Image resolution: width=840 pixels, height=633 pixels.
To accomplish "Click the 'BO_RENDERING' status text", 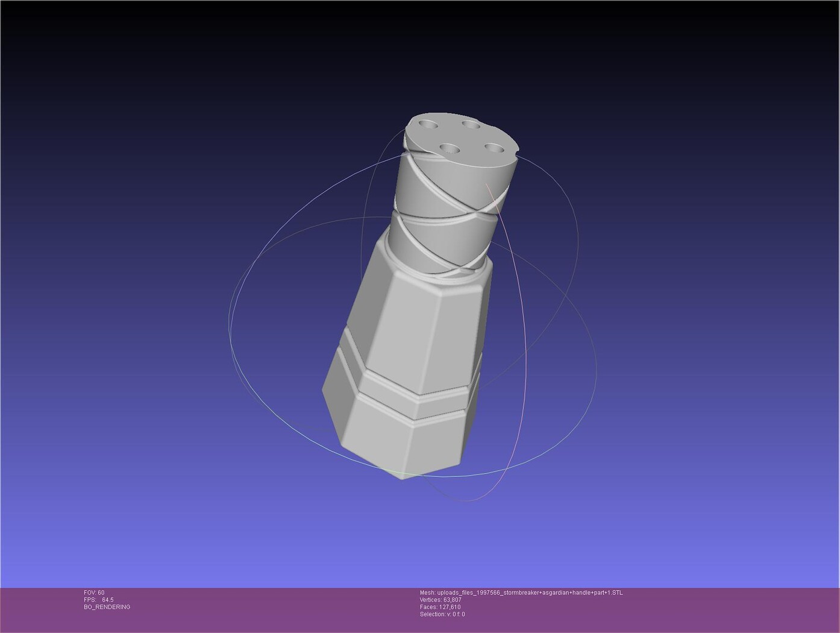I will (107, 607).
